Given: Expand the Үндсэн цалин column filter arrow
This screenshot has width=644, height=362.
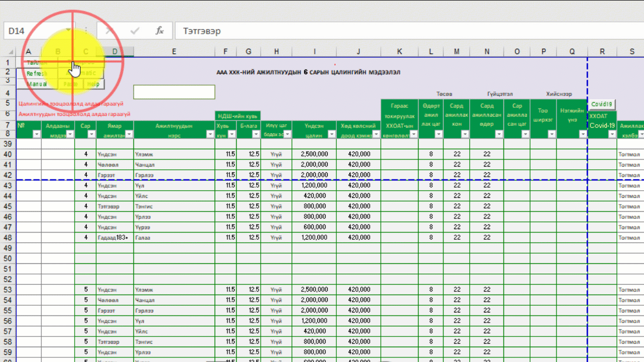Looking at the screenshot, I should (x=331, y=134).
